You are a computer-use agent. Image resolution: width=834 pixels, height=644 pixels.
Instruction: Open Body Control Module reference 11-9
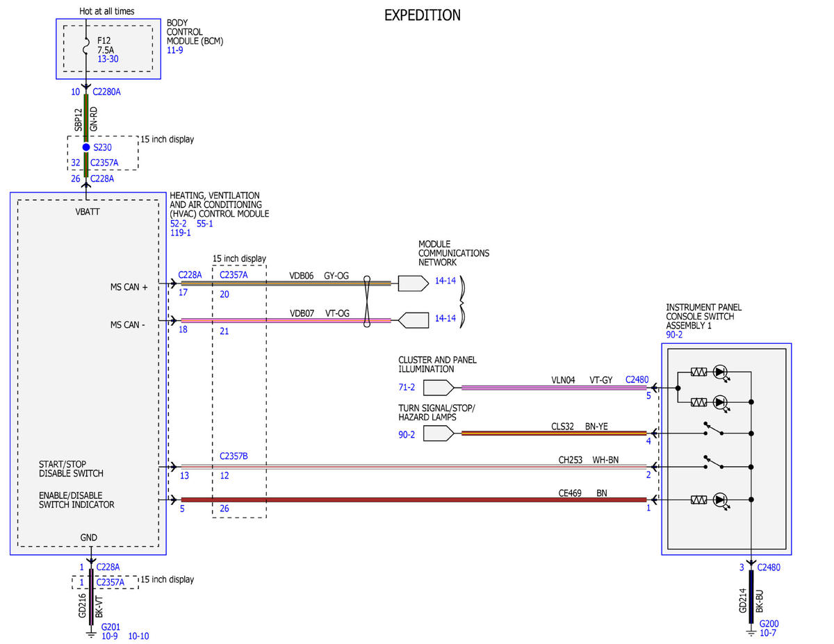[x=174, y=51]
